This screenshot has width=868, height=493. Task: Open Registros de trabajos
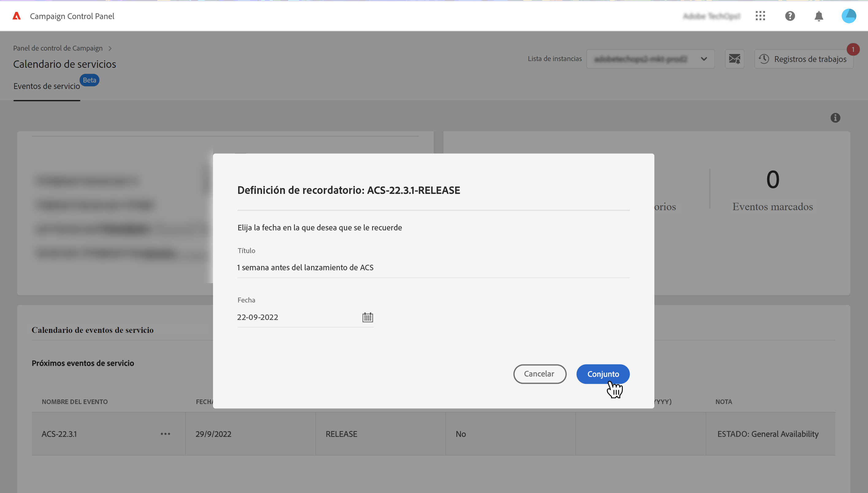[803, 59]
